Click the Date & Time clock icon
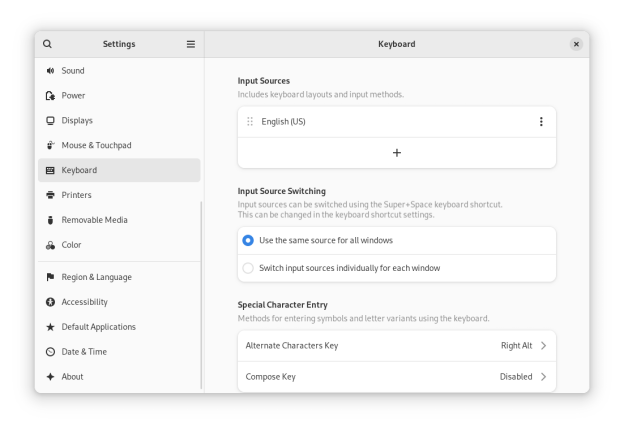This screenshot has height=431, width=624. (x=50, y=352)
